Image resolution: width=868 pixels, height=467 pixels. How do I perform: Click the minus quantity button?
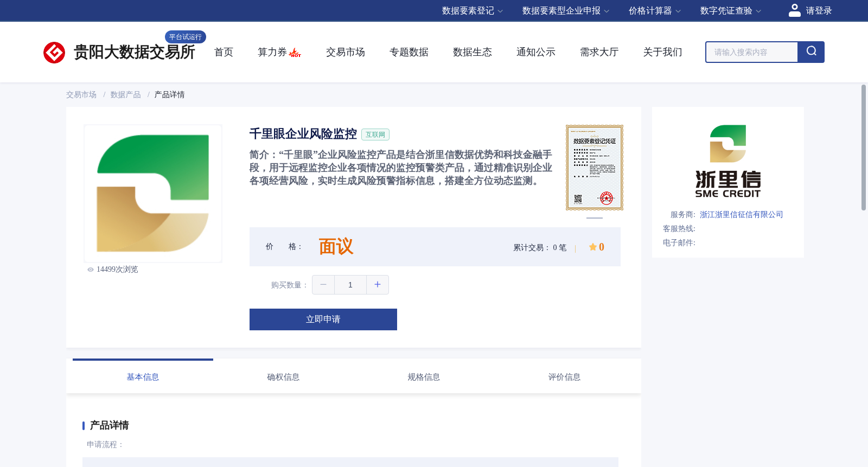[x=323, y=285]
